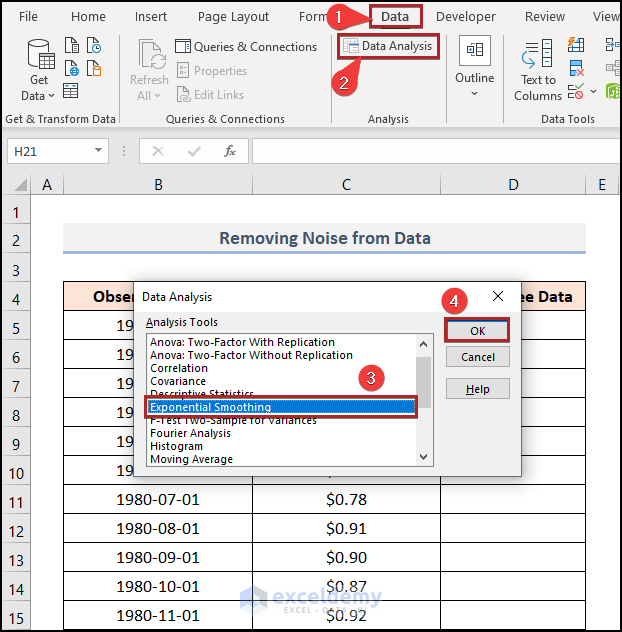The height and width of the screenshot is (632, 622).
Task: Close the Data Analysis dialog
Action: [498, 297]
